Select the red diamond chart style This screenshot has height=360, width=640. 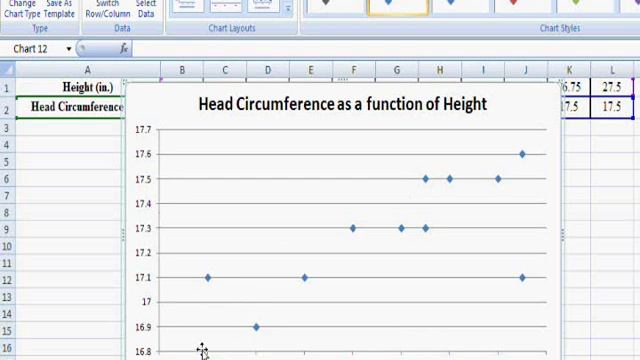click(x=524, y=7)
